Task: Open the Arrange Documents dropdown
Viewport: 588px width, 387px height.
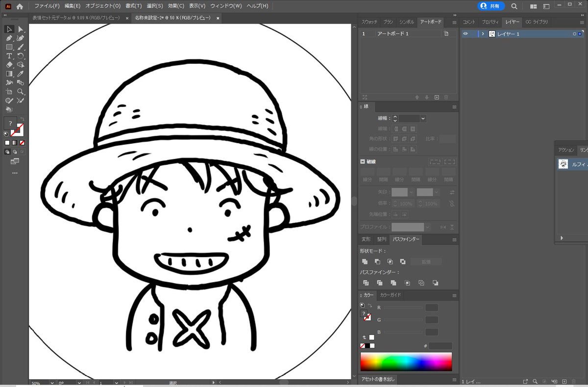Action: (534, 6)
